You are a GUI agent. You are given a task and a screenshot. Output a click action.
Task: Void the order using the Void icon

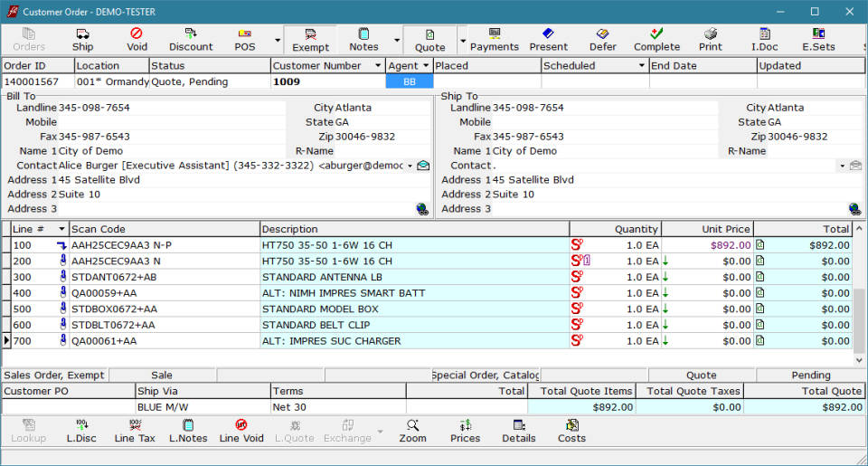pos(137,39)
